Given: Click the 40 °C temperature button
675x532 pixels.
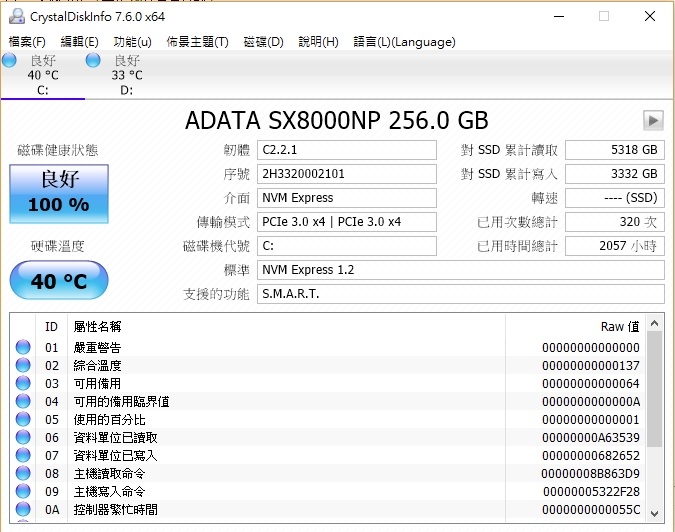Looking at the screenshot, I should [x=59, y=281].
